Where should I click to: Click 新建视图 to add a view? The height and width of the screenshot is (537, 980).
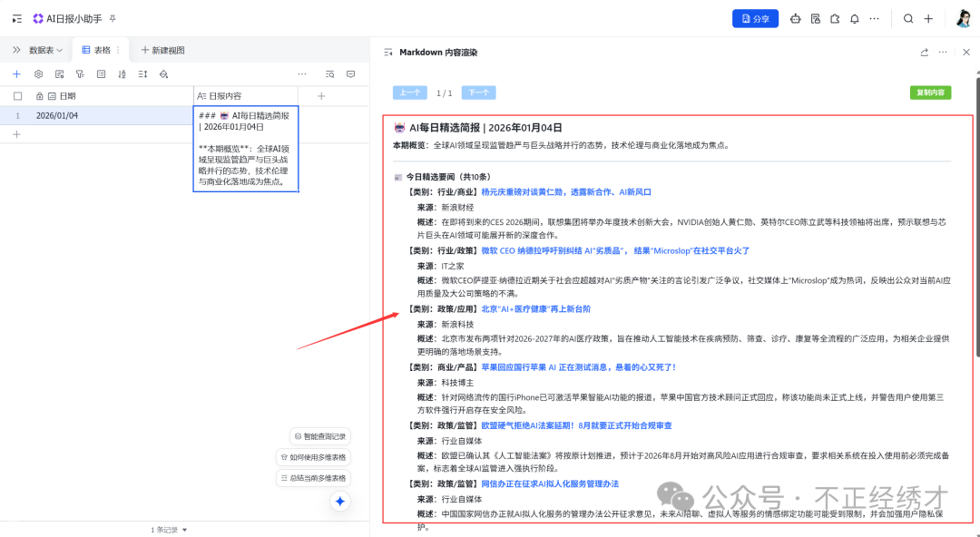pos(162,50)
